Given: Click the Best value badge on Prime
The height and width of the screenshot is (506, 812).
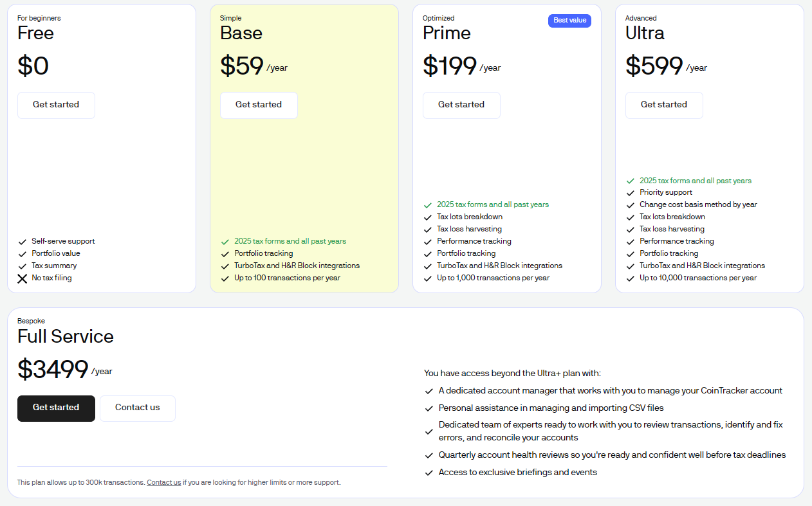Looking at the screenshot, I should (569, 21).
